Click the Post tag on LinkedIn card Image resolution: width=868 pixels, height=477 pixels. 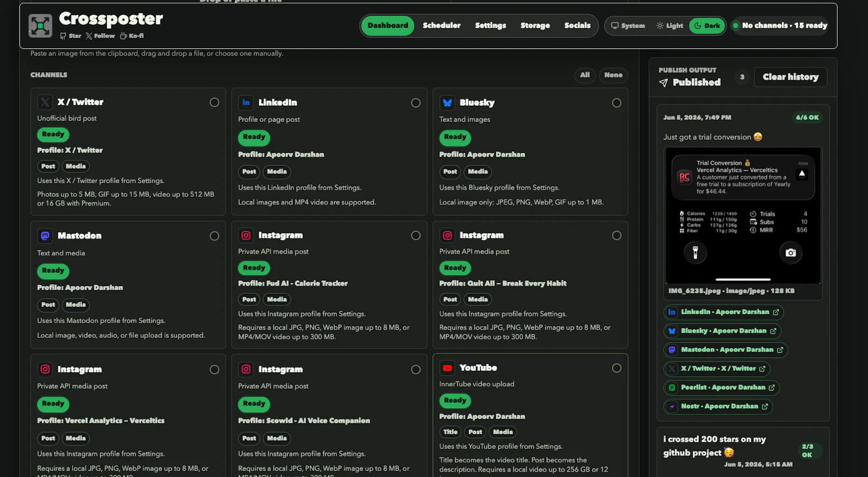[249, 172]
